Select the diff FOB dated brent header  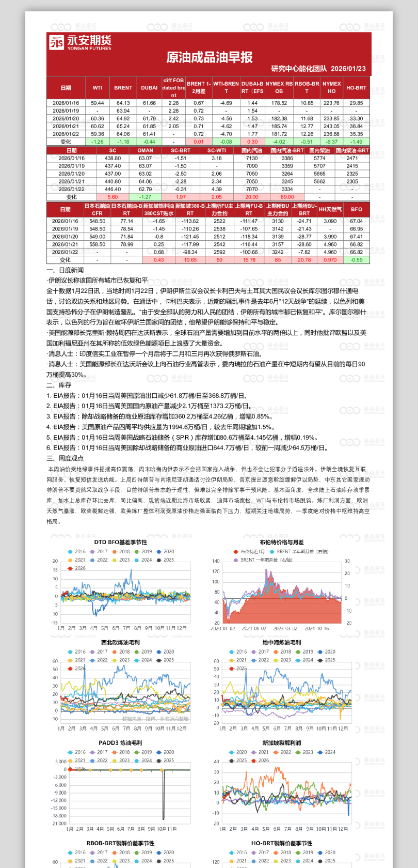(173, 88)
